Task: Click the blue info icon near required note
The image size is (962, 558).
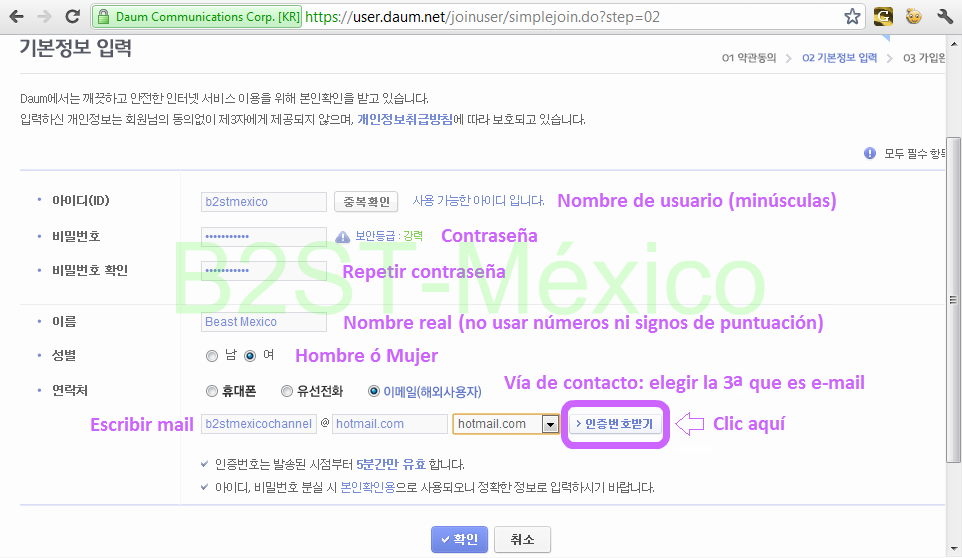Action: (x=869, y=153)
